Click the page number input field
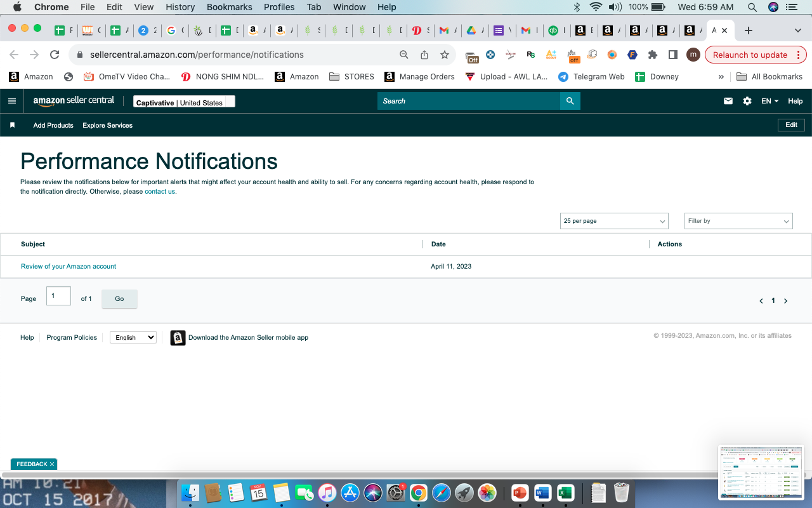Screen dimensions: 812x508 pos(58,296)
